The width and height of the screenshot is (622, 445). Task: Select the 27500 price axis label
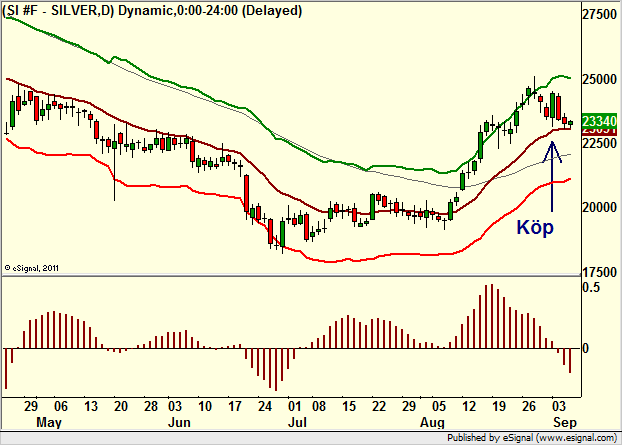pyautogui.click(x=599, y=15)
